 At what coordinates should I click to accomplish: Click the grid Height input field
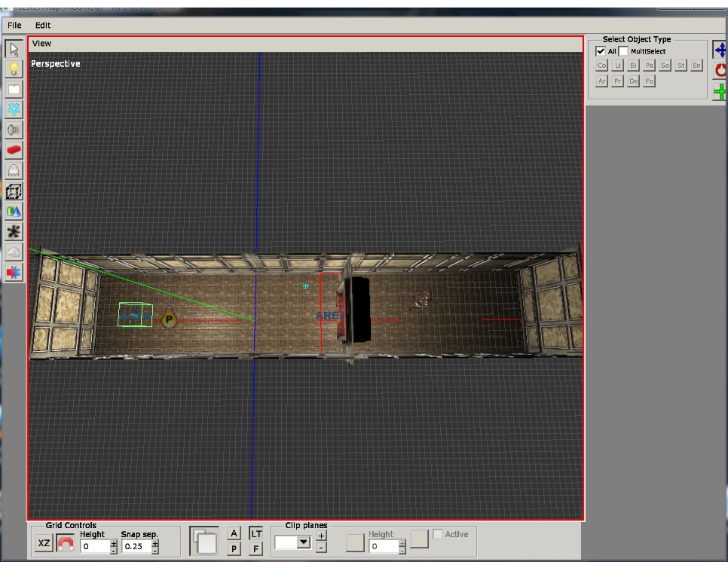tap(95, 545)
